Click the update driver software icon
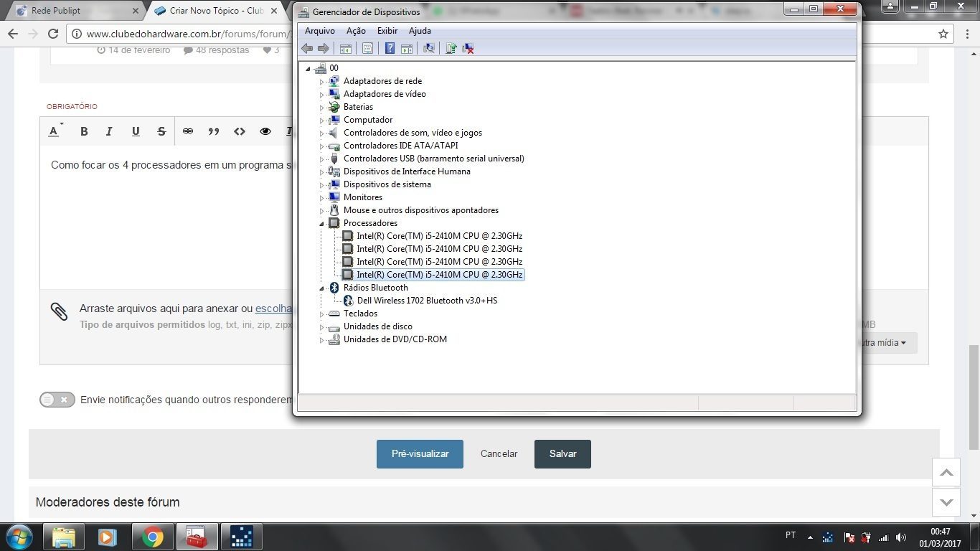980x551 pixels. click(451, 48)
